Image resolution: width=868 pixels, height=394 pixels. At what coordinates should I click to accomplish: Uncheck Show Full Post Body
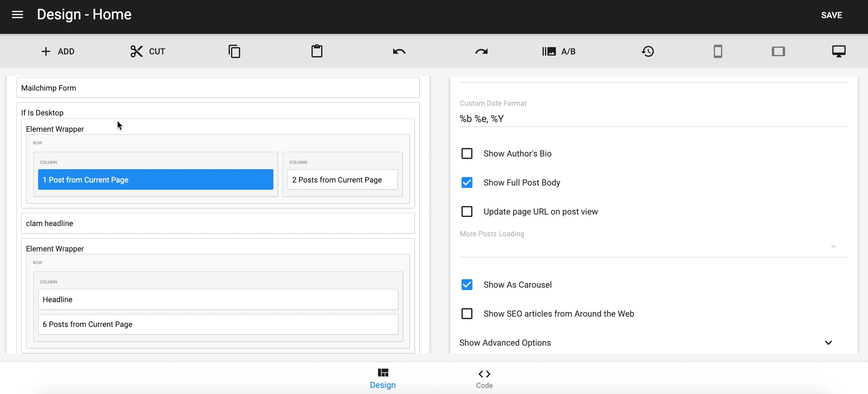(467, 183)
